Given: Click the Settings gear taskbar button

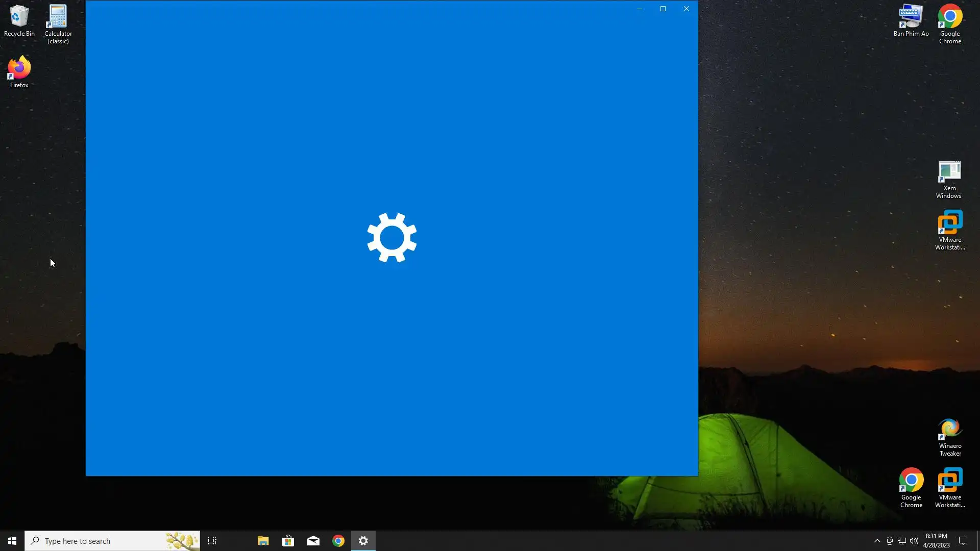Looking at the screenshot, I should (363, 541).
